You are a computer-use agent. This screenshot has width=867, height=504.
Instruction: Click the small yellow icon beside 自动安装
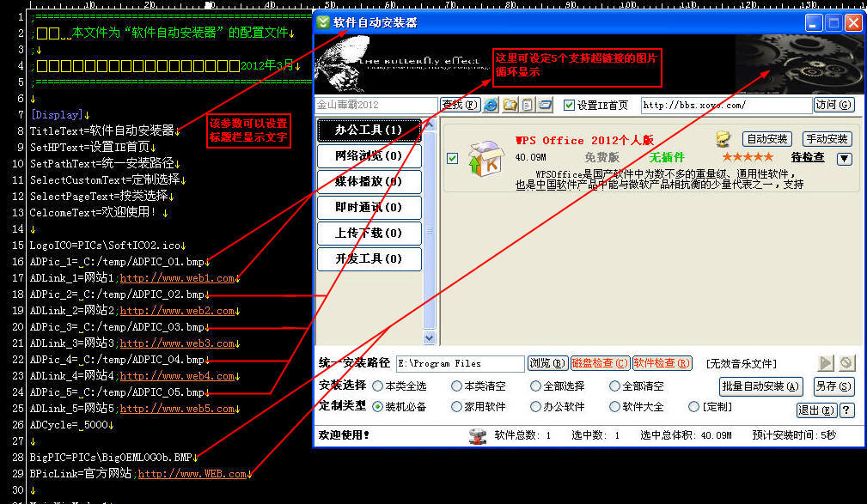coord(724,139)
